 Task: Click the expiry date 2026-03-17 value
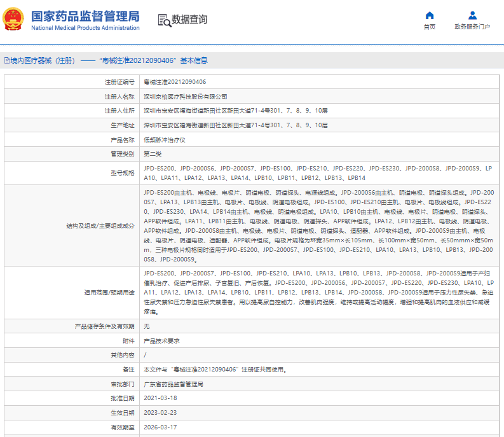[x=160, y=427]
